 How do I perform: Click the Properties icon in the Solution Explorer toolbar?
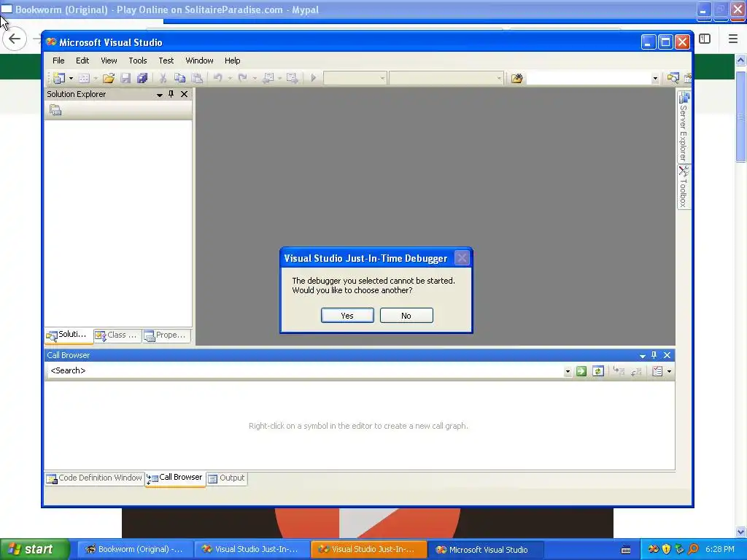(x=55, y=110)
